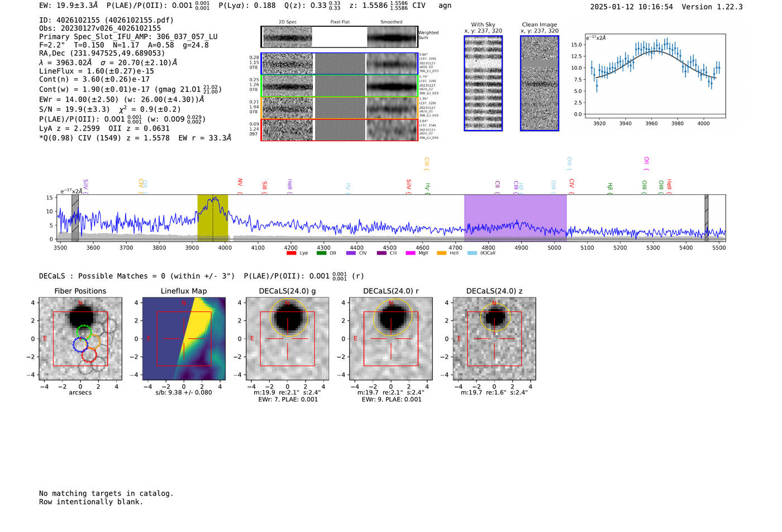Click the CIV purple legend swatch
The height and width of the screenshot is (532, 782).
point(351,253)
